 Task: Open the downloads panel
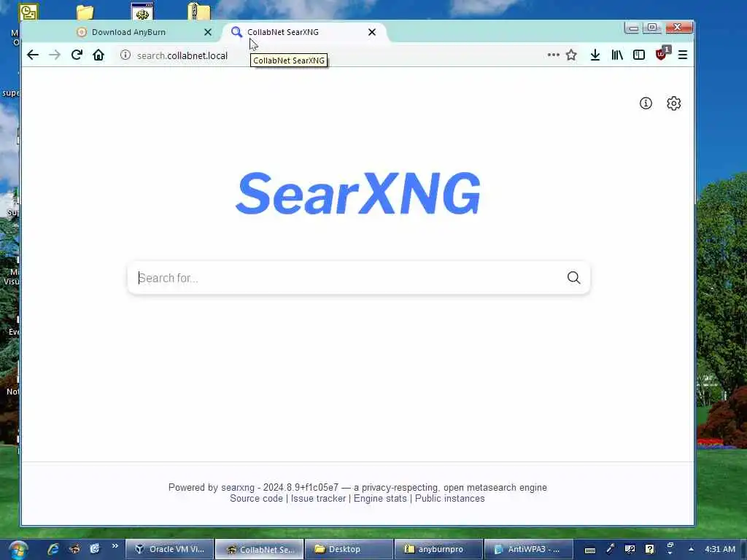pos(595,55)
